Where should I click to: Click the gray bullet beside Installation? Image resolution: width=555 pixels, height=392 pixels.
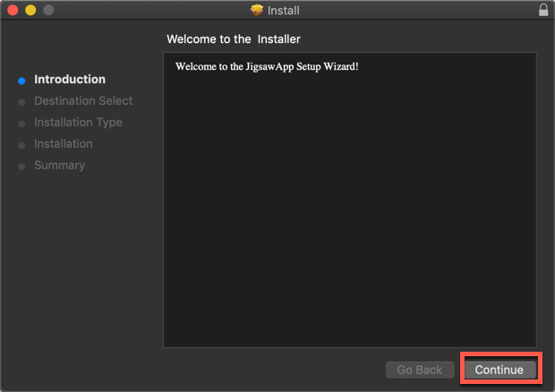tap(21, 145)
